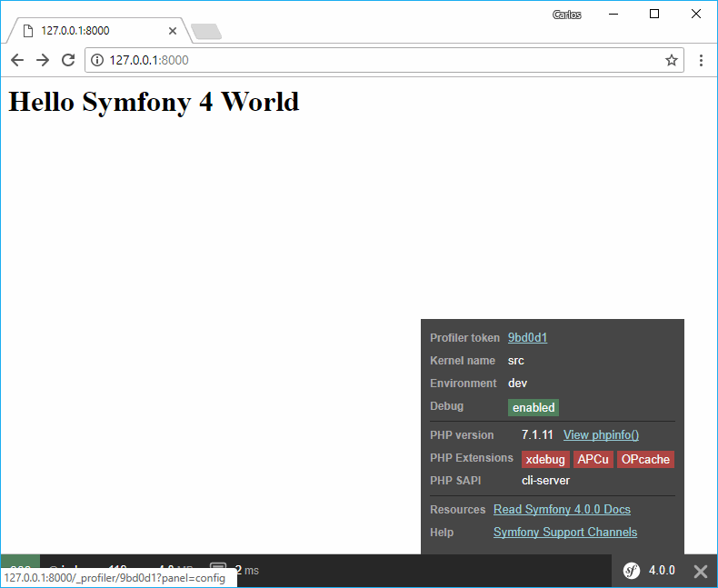Image resolution: width=718 pixels, height=588 pixels.
Task: Maximize the Chrome window
Action: pyautogui.click(x=654, y=15)
